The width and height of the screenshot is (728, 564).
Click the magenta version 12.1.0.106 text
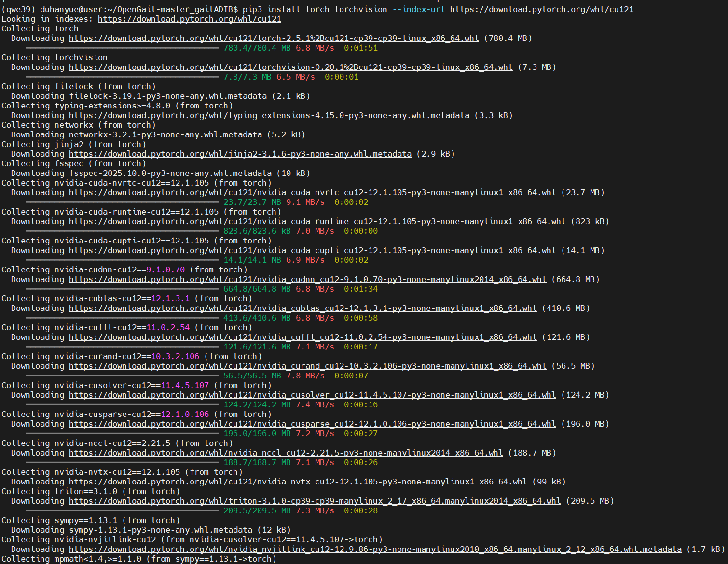[x=185, y=414]
